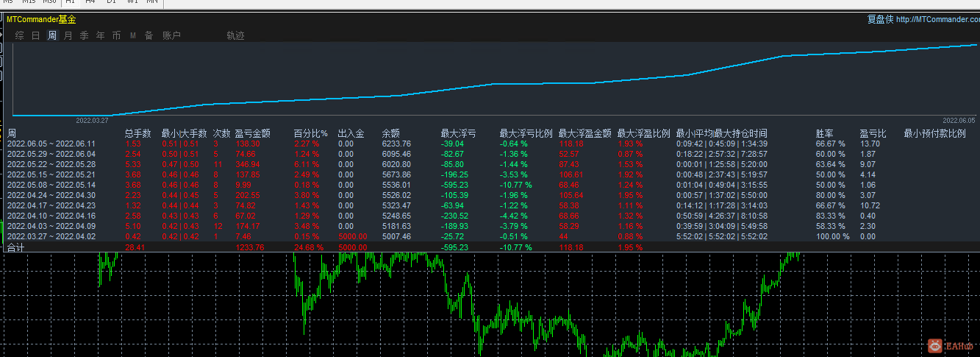This screenshot has height=357, width=980.
Task: Click the 合计 total row label
Action: coord(15,248)
